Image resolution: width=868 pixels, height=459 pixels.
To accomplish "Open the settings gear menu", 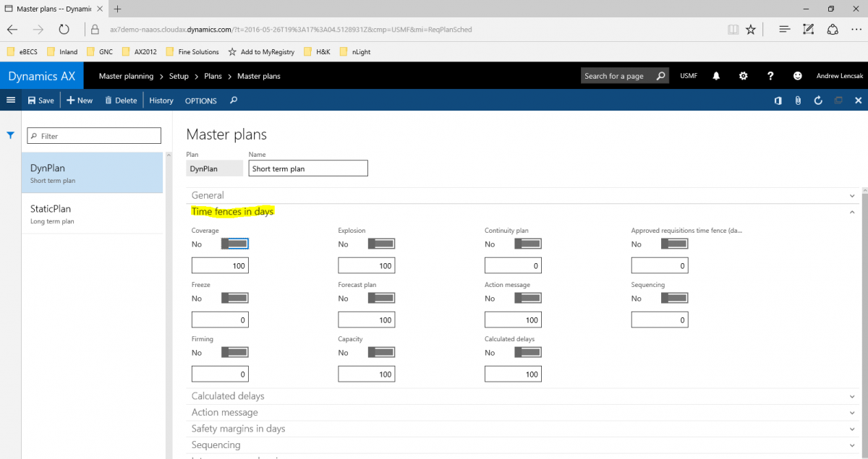I will click(x=743, y=76).
